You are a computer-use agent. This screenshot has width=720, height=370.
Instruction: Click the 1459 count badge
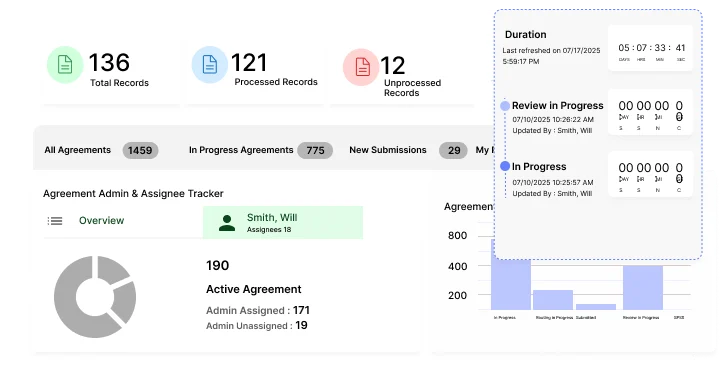click(140, 151)
